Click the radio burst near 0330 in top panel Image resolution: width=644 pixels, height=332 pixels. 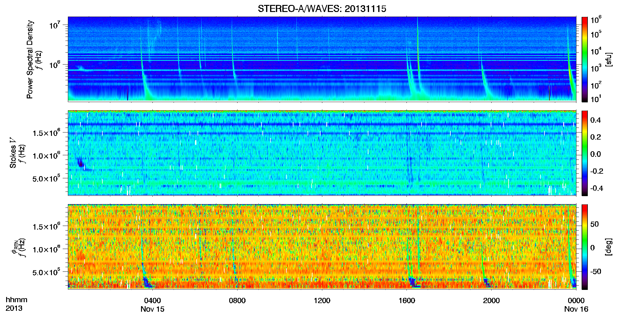143,74
